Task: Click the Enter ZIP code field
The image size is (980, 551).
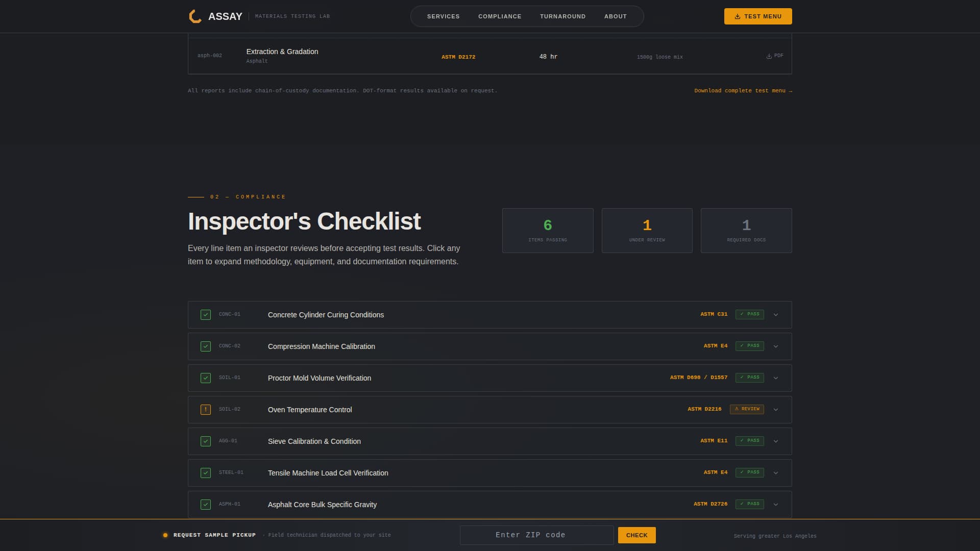Action: [536, 535]
